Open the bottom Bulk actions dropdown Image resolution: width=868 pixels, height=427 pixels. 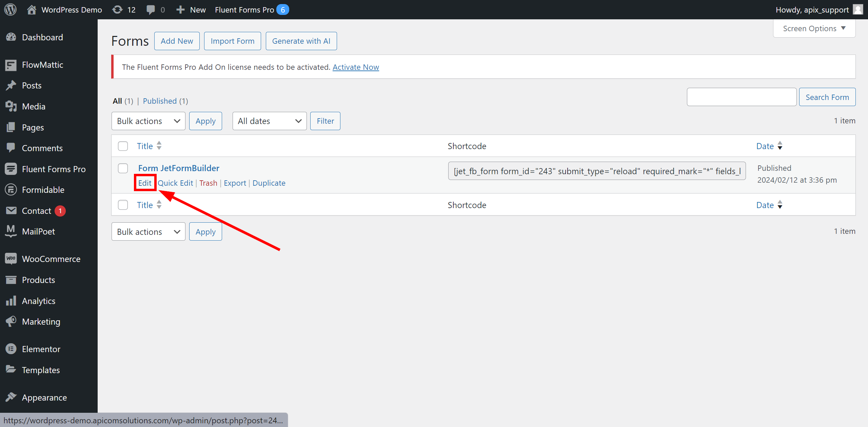pos(148,232)
